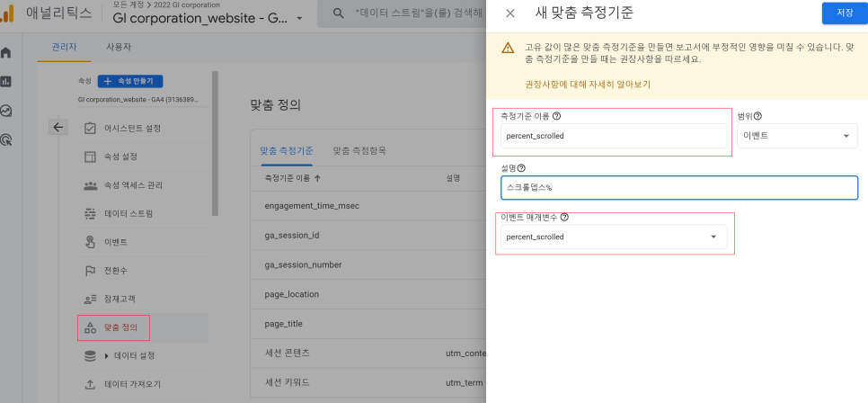
Task: Click the 속성 설정 layout icon
Action: [x=90, y=157]
